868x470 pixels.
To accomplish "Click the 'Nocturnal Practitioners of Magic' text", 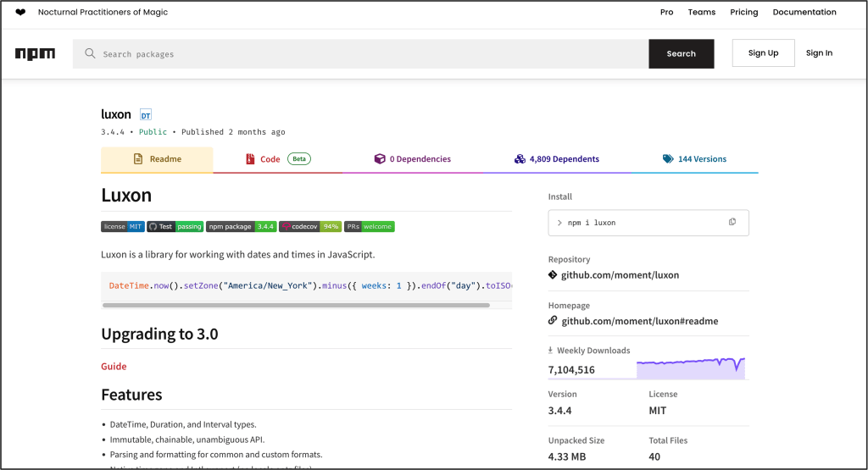I will (x=103, y=12).
